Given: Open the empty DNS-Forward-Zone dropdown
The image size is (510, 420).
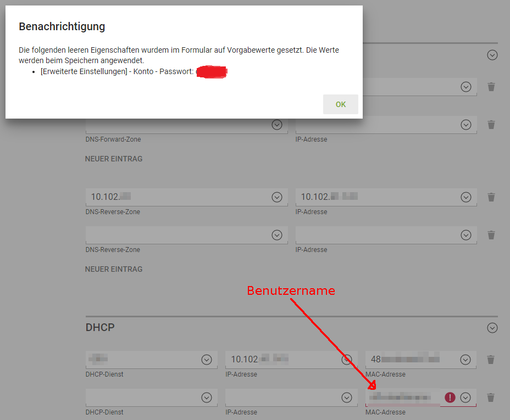Looking at the screenshot, I should click(x=277, y=125).
